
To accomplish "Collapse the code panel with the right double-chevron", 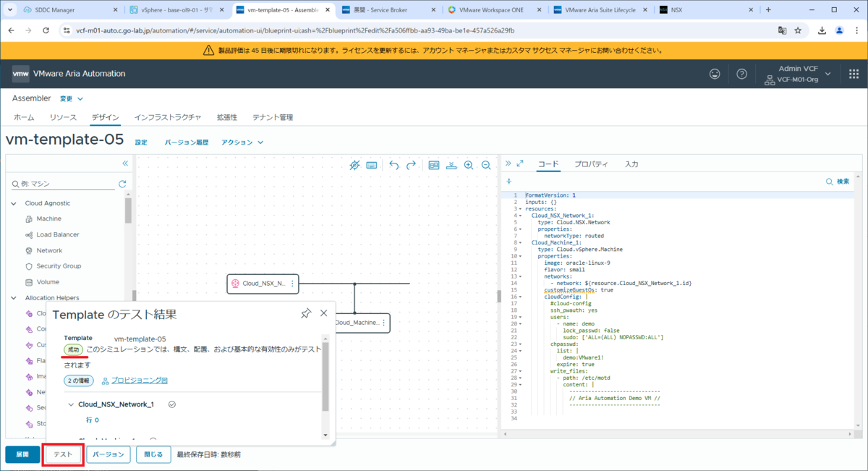I will coord(508,164).
